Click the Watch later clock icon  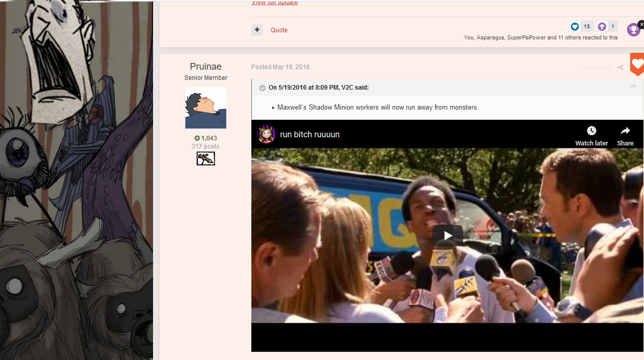(591, 131)
